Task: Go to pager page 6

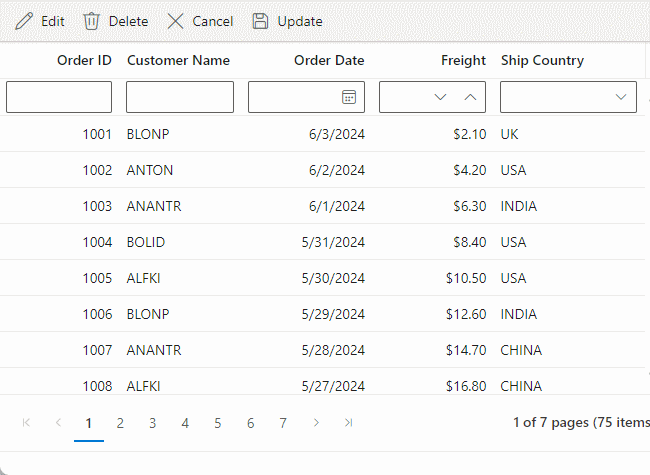Action: pyautogui.click(x=250, y=423)
